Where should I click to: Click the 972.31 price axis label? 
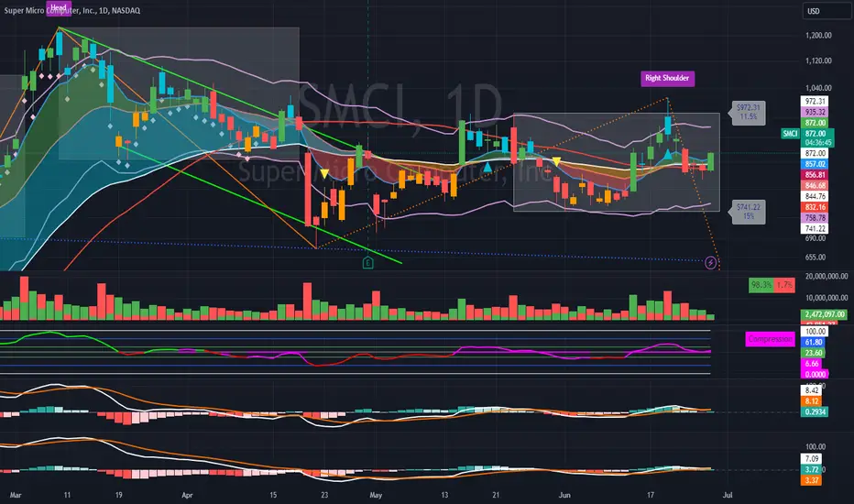815,102
